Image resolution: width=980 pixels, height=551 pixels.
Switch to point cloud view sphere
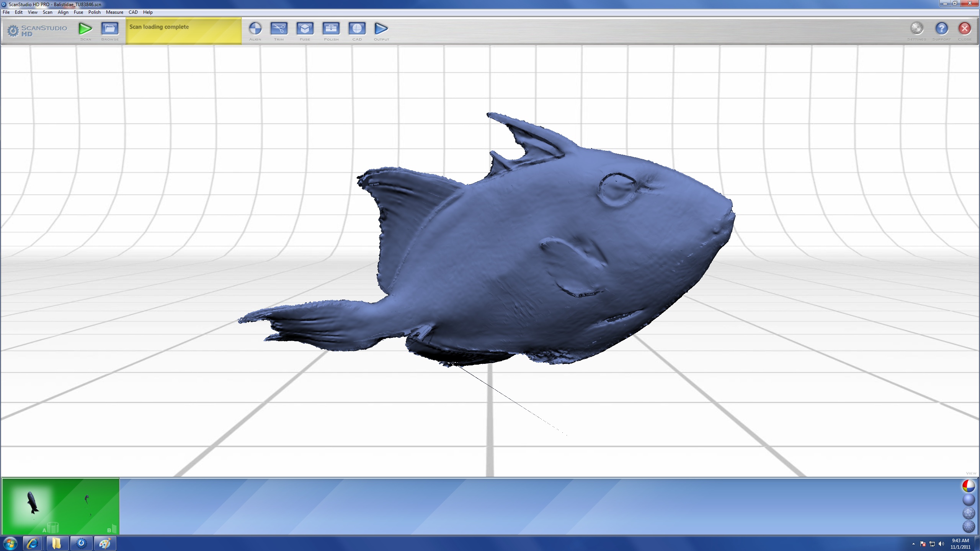[969, 527]
